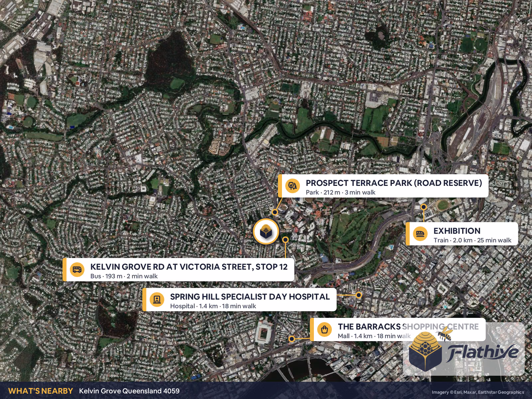Select map pin for Exhibition train station
Screen dimensions: 532x399
coord(423,207)
